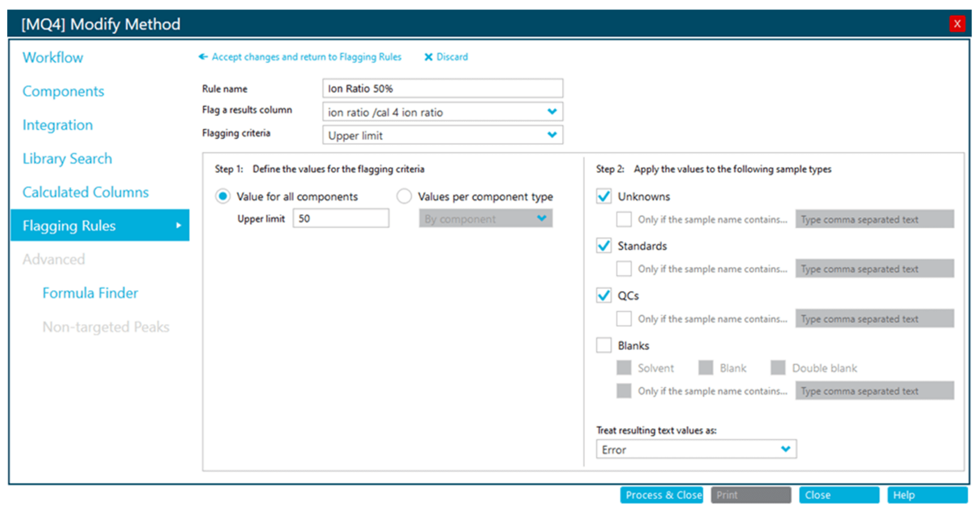Click the Discard X icon
980x514 pixels.
429,57
